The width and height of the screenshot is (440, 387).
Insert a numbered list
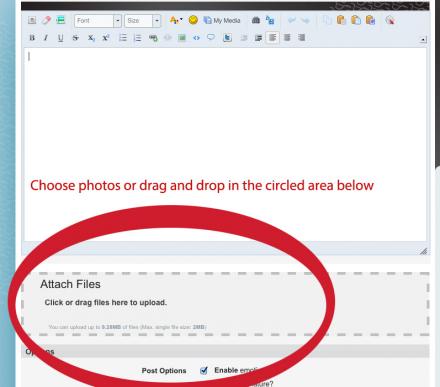tap(137, 38)
